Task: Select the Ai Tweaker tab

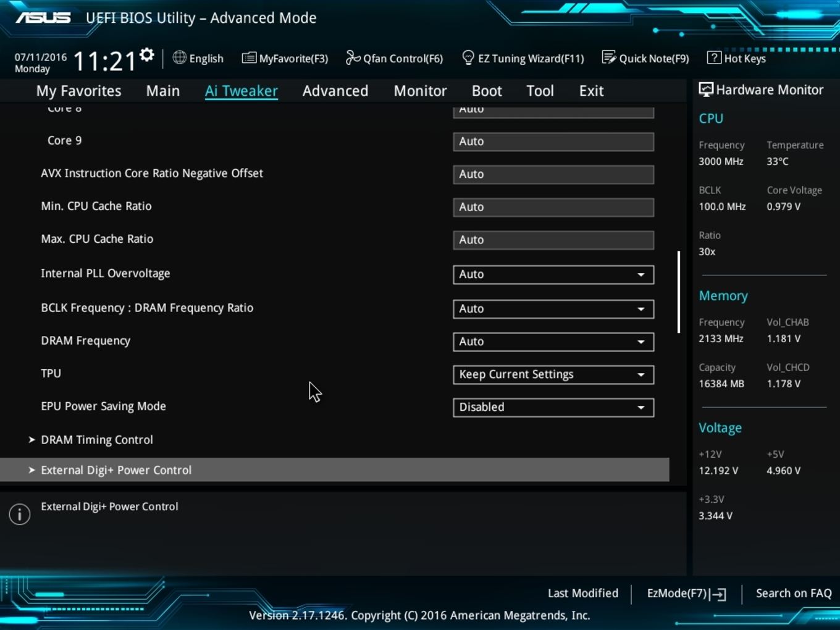Action: coord(241,91)
